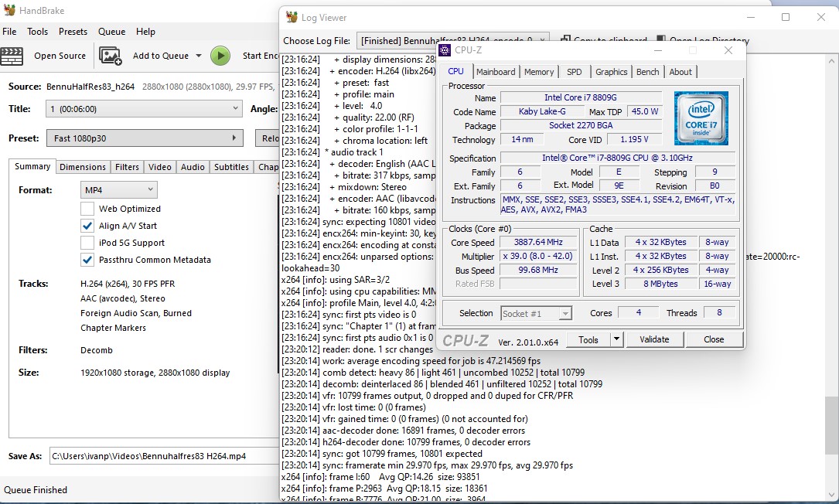Toggle iPod 5G Support checkbox
This screenshot has width=839, height=504.
(x=87, y=243)
